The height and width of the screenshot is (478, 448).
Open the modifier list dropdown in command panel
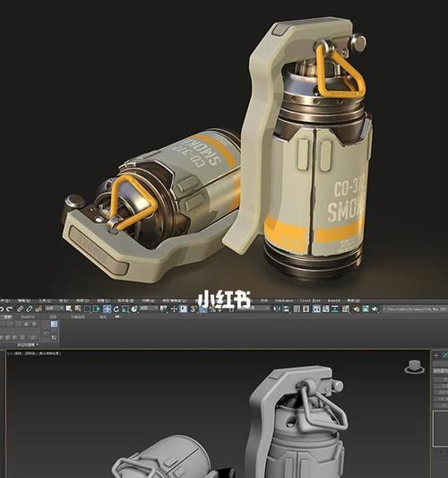coord(441,370)
